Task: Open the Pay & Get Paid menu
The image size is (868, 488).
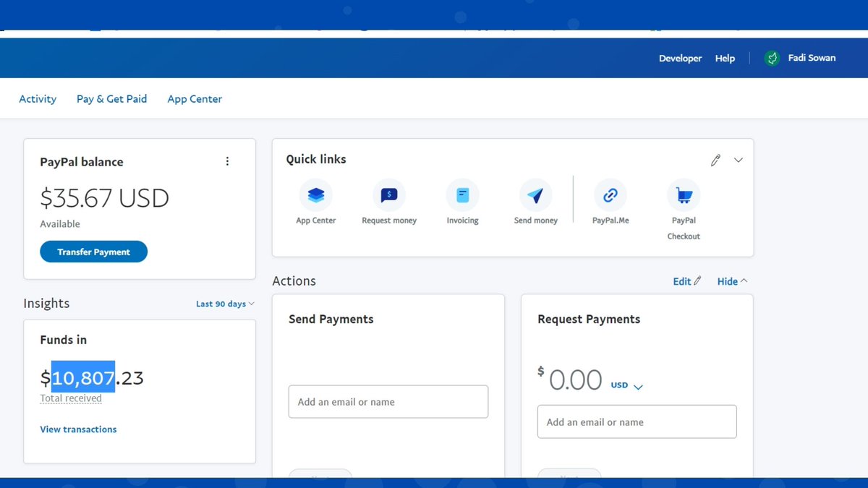Action: (x=111, y=99)
